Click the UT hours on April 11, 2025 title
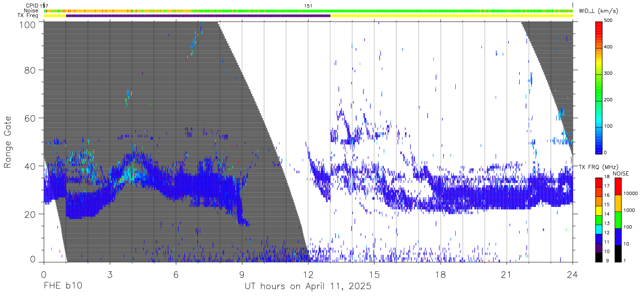 [308, 287]
